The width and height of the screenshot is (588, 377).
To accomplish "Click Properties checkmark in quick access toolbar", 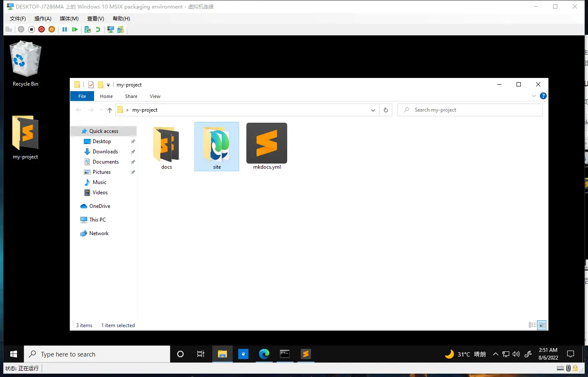I will click(91, 85).
